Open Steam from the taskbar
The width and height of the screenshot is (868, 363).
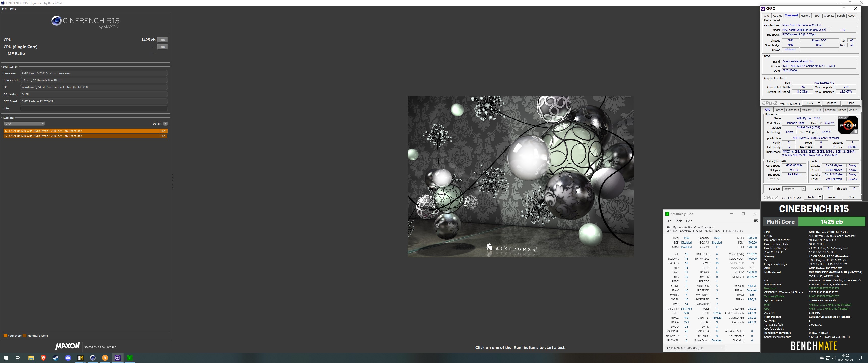[56, 358]
